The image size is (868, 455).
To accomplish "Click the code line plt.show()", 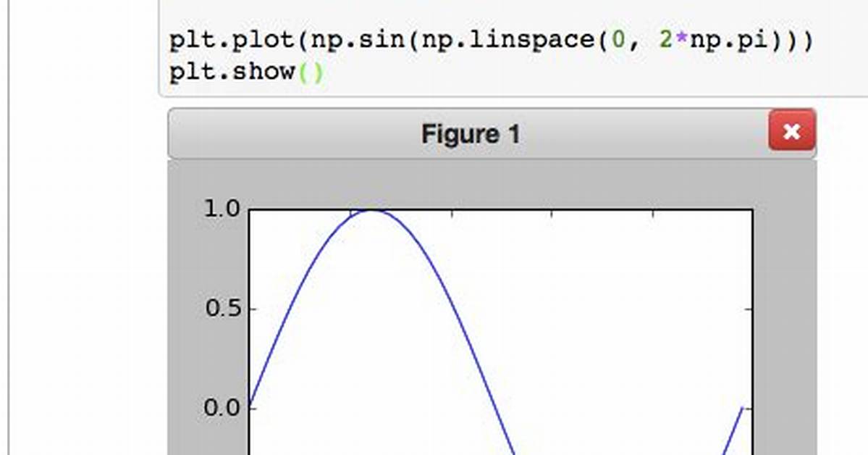I will pyautogui.click(x=246, y=72).
